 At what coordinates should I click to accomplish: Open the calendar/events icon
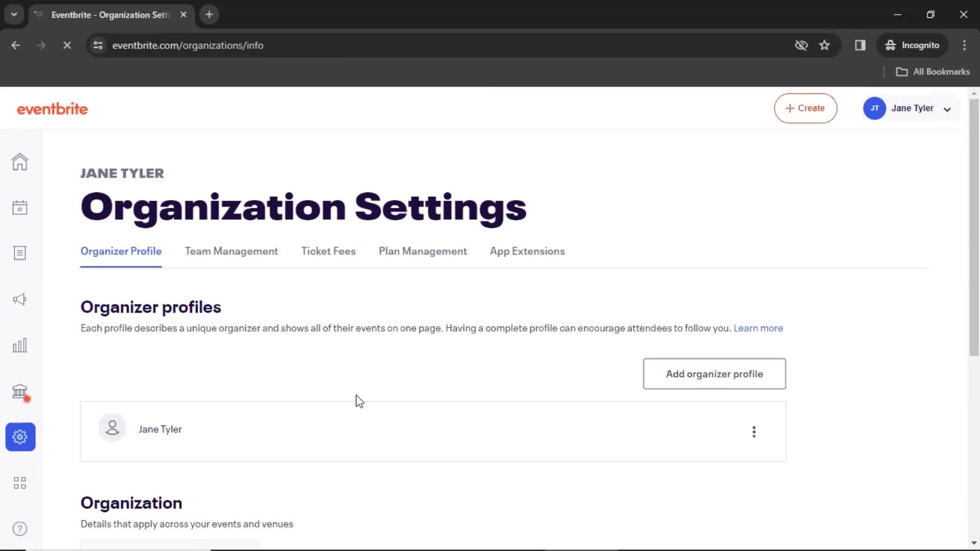(19, 208)
